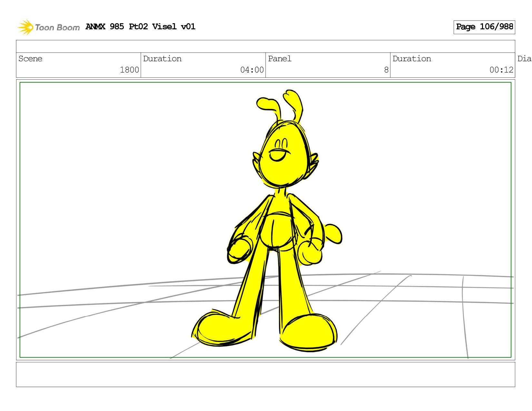532x411 pixels.
Task: Select the scene duration value "04:00"
Action: (x=252, y=70)
